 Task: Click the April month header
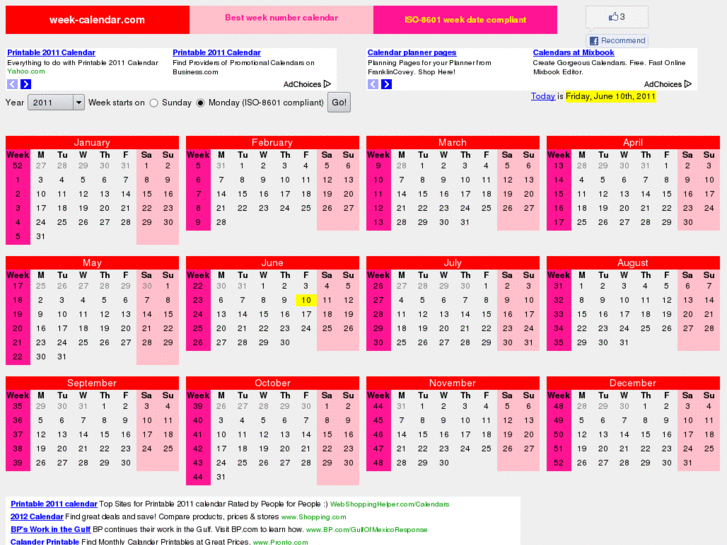click(x=633, y=142)
